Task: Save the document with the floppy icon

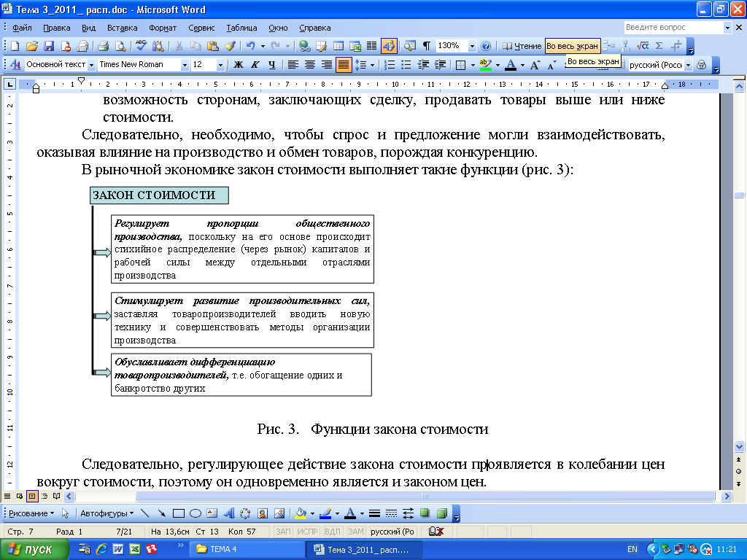Action: pyautogui.click(x=49, y=46)
